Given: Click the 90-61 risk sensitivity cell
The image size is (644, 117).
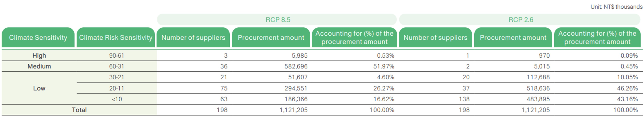Looking at the screenshot, I should 116,55.
